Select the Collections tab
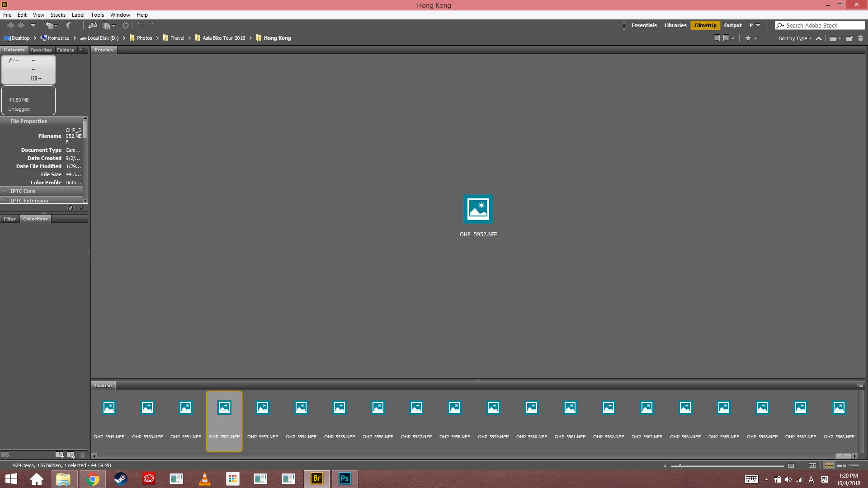 (35, 219)
